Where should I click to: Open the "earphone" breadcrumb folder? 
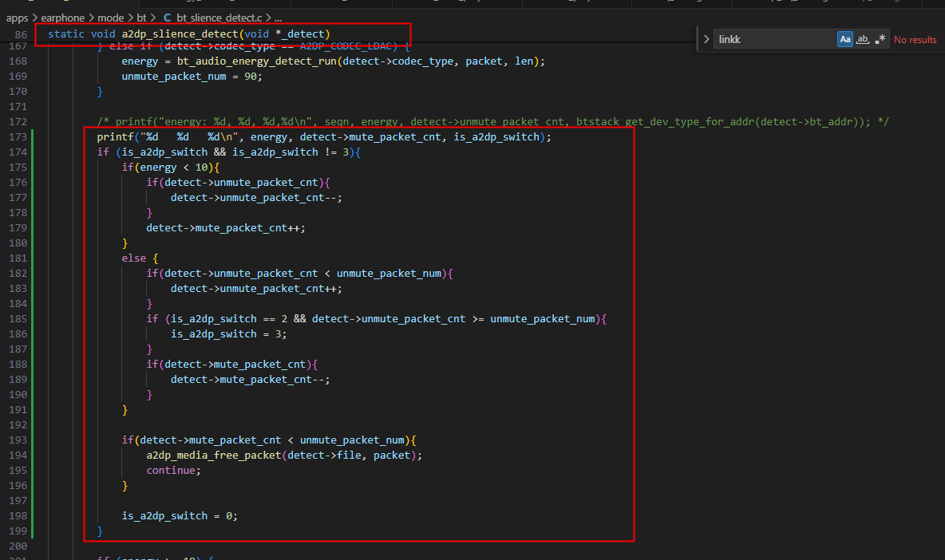point(63,18)
